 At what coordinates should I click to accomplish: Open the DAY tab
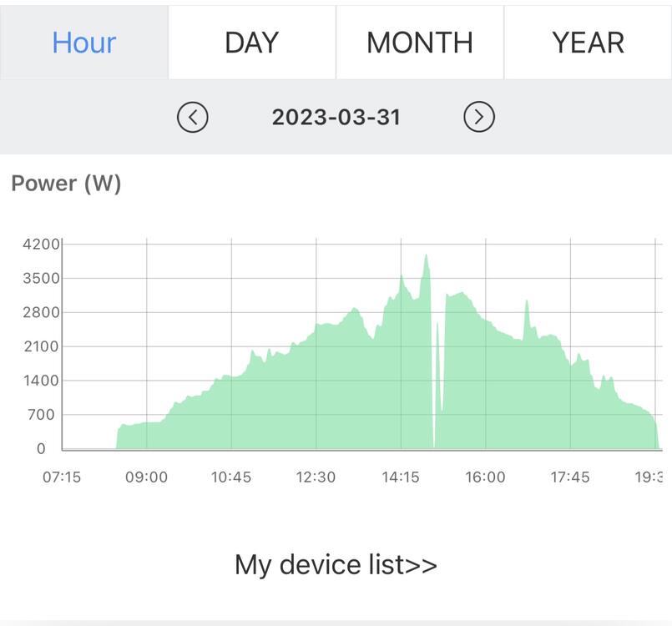coord(251,42)
